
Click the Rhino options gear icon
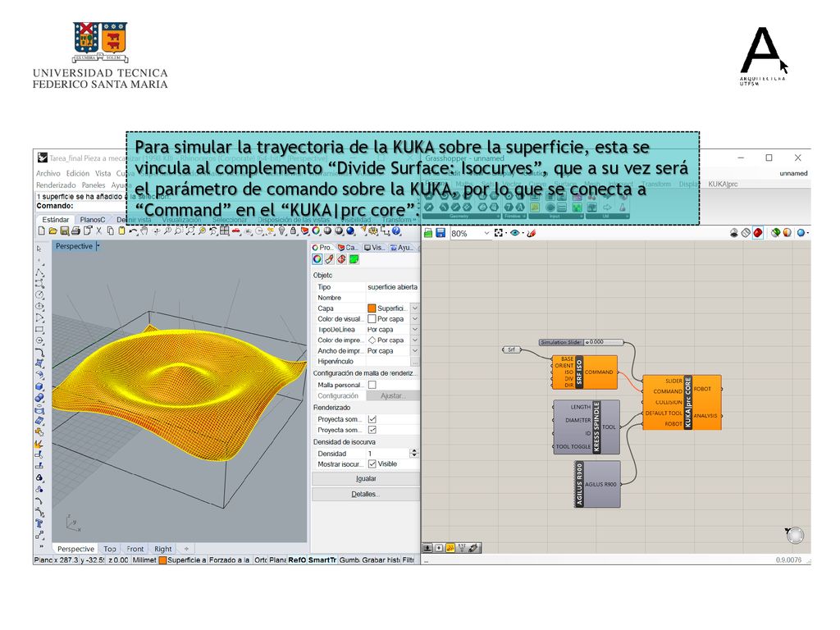pos(373,231)
